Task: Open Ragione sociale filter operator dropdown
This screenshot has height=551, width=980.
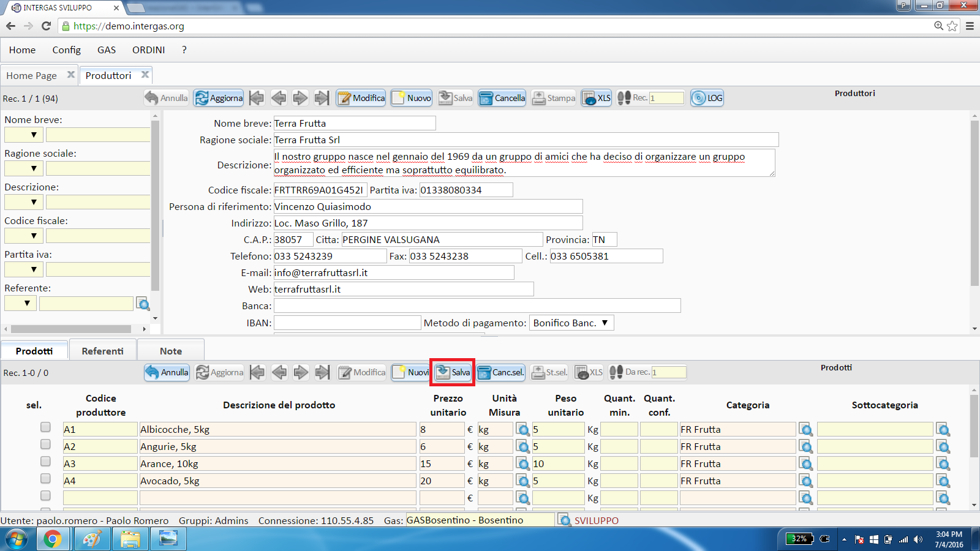Action: click(x=24, y=168)
